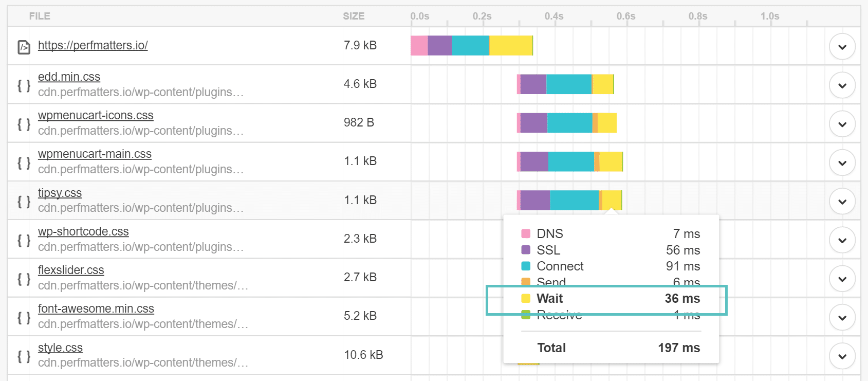868x381 pixels.
Task: Click the teal Connect segment of tipsy.css bar
Action: pos(574,200)
